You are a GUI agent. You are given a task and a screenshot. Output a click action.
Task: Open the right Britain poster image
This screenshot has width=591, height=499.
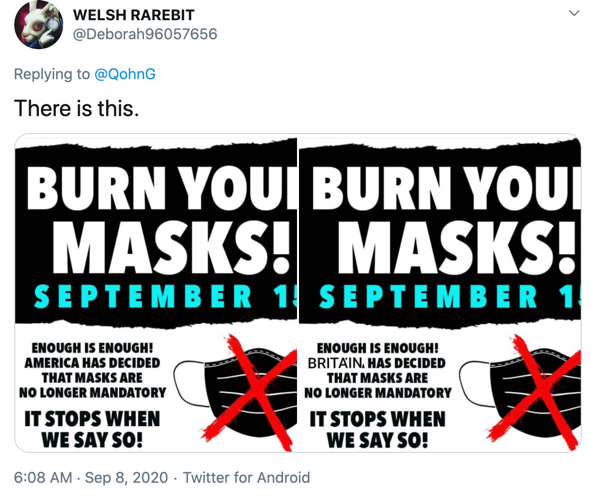pyautogui.click(x=440, y=293)
